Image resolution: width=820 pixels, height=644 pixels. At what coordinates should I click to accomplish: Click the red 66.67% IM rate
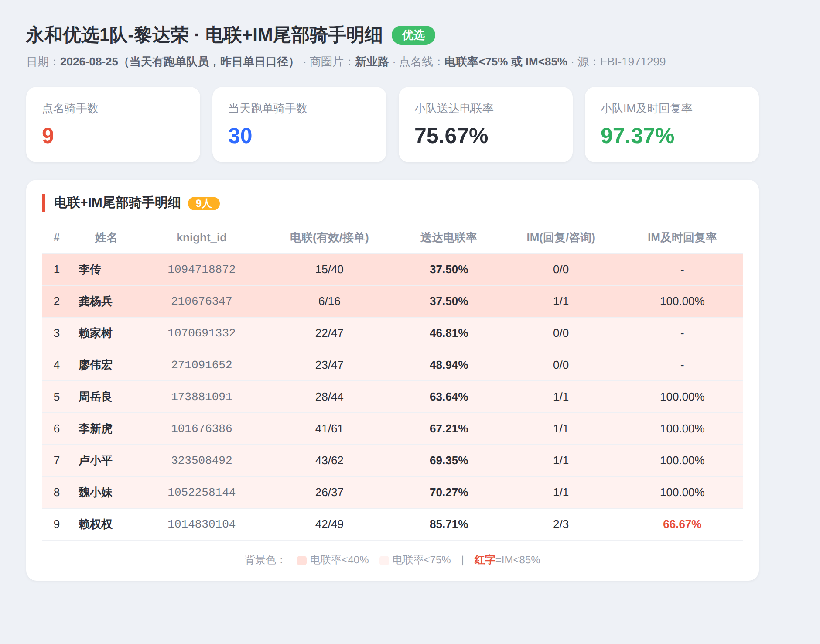click(682, 524)
